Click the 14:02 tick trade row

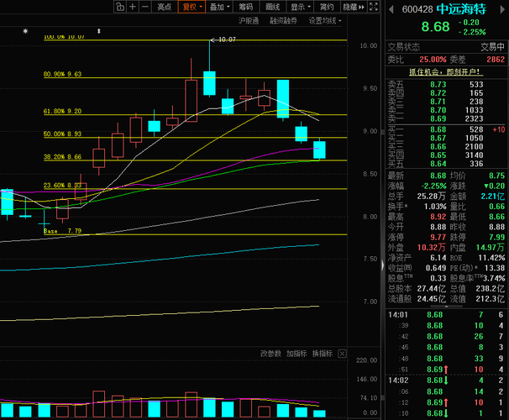coord(446,381)
